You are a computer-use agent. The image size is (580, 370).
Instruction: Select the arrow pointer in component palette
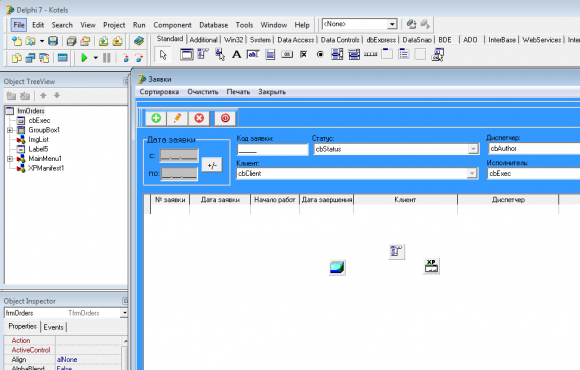[x=163, y=55]
